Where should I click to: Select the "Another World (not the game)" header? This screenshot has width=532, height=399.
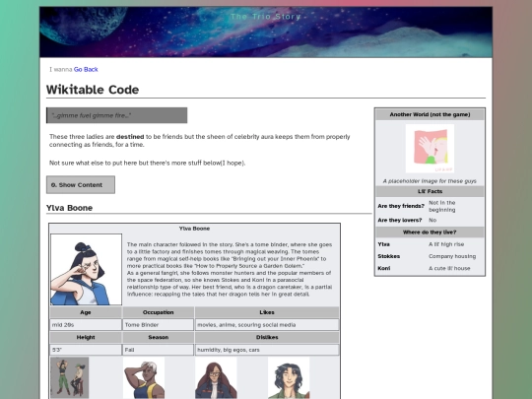430,114
